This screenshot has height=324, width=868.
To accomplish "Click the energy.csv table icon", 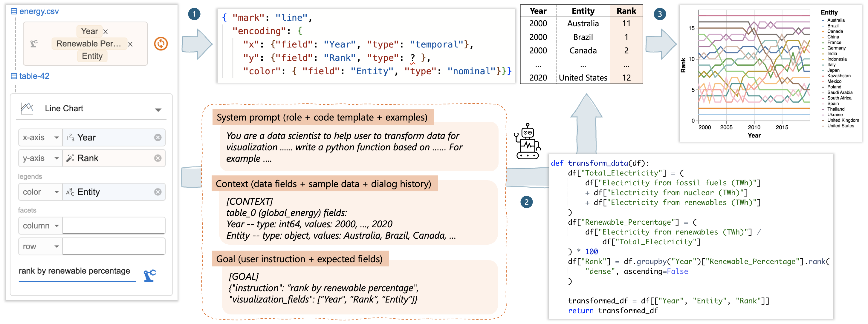I will click(x=14, y=11).
